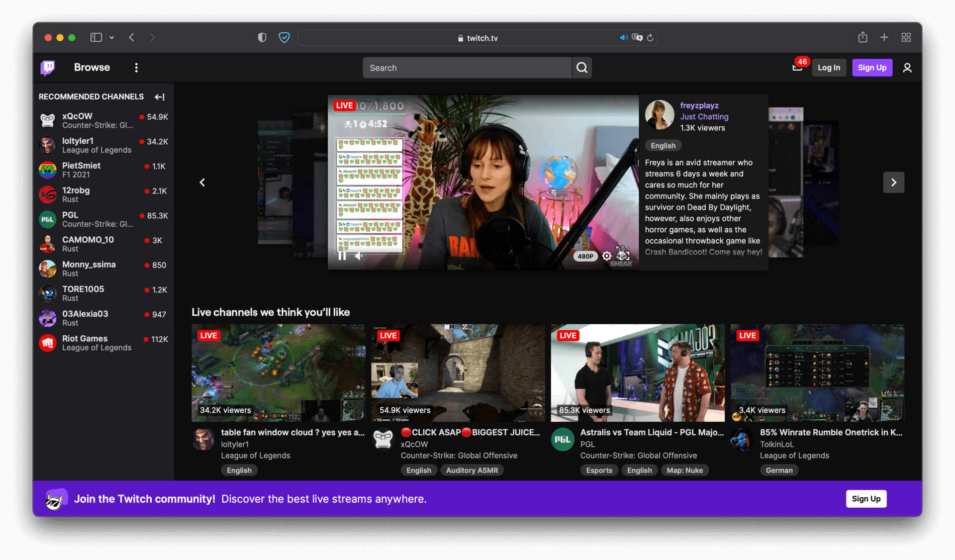Click the English tag under loltyler1 stream

point(239,470)
